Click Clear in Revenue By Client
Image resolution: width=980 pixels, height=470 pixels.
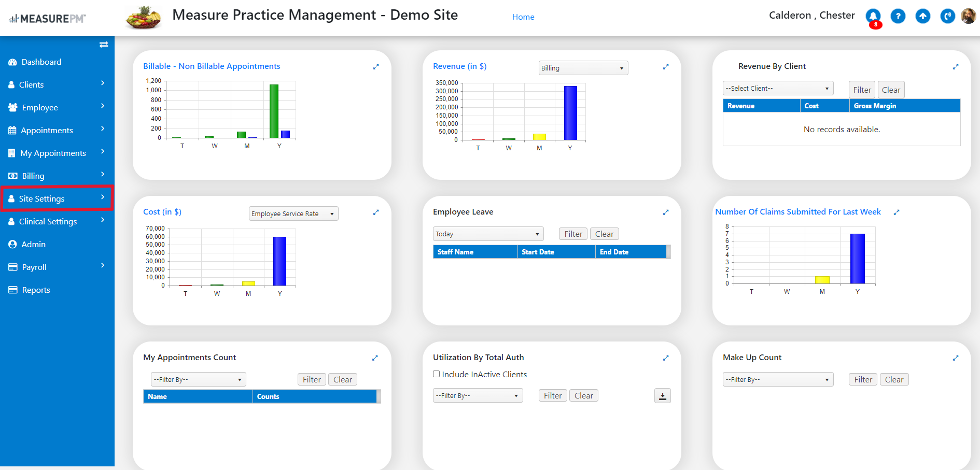click(x=891, y=90)
